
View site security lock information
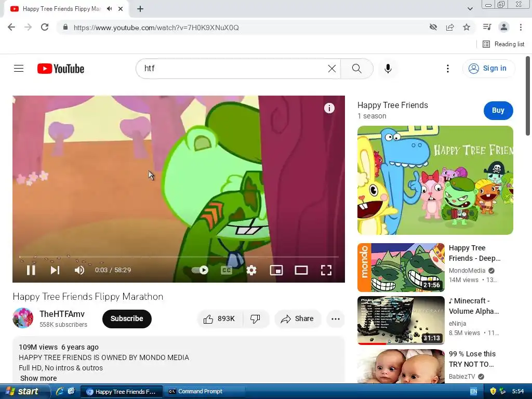coord(65,28)
